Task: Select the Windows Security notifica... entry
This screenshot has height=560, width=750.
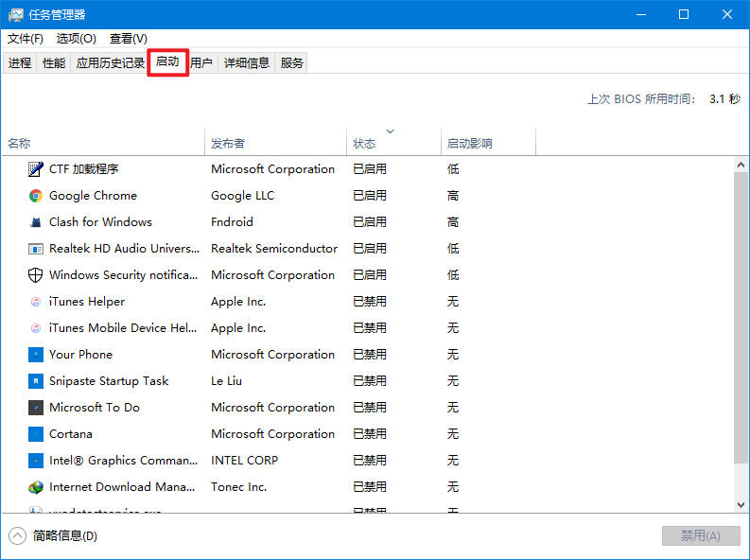Action: [123, 275]
